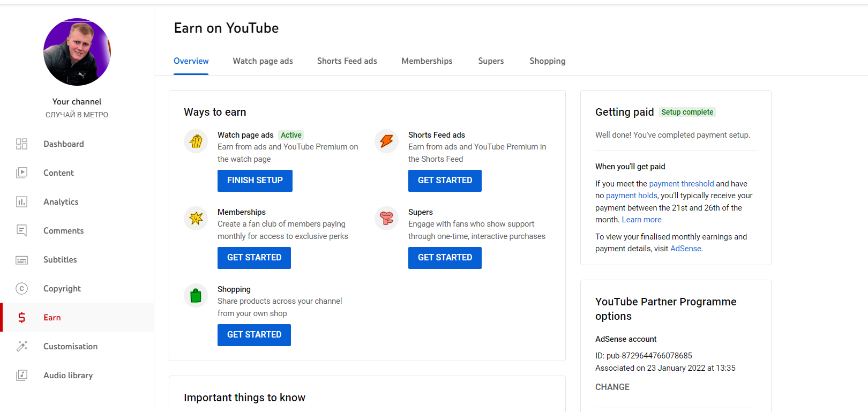
Task: Click the Associated on 23 January 2022 text
Action: [x=665, y=368]
